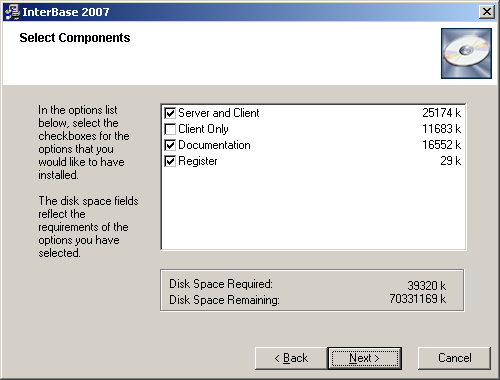500x380 pixels.
Task: Select the Server and Client list label
Action: point(219,113)
